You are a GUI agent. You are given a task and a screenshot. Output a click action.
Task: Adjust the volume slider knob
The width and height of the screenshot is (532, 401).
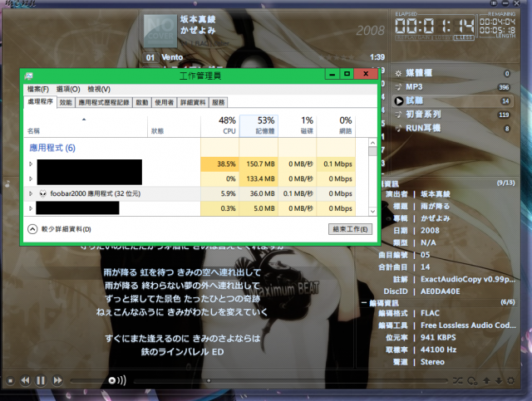tap(111, 380)
